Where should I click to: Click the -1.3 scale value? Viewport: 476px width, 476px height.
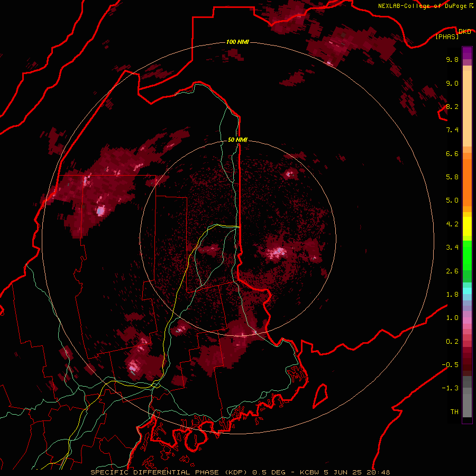(x=450, y=388)
